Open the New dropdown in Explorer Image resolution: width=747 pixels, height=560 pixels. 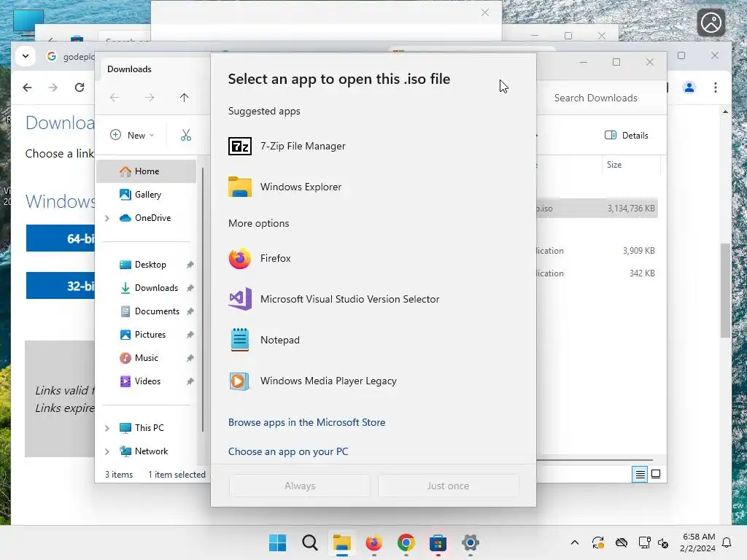(132, 135)
